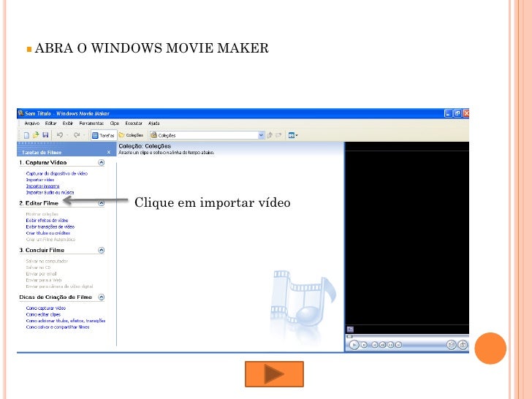Toggle the Coleções pane button
The height and width of the screenshot is (399, 532).
[131, 135]
